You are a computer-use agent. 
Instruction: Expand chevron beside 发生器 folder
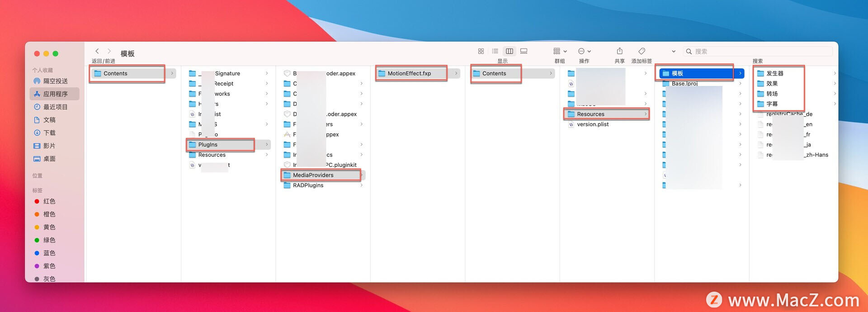[x=835, y=73]
